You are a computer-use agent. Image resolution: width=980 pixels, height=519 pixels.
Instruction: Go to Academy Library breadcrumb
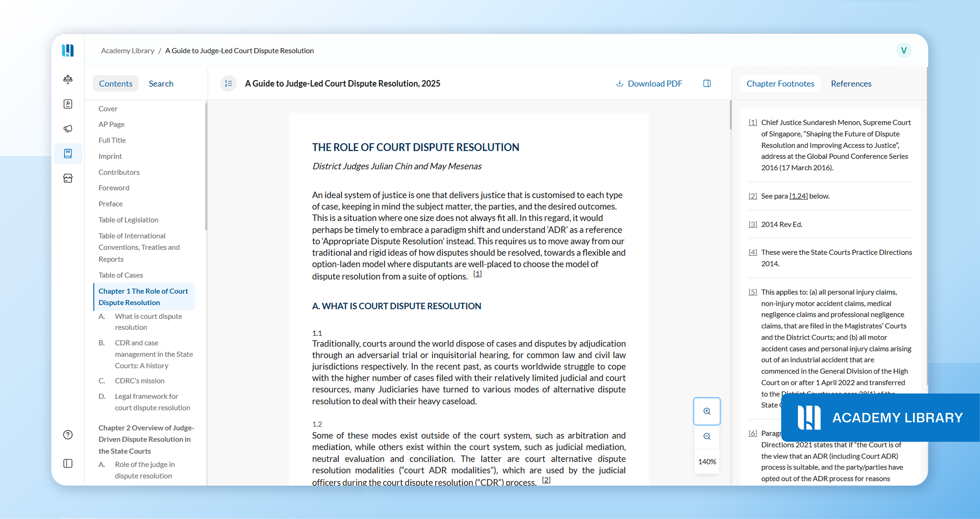pyautogui.click(x=127, y=51)
